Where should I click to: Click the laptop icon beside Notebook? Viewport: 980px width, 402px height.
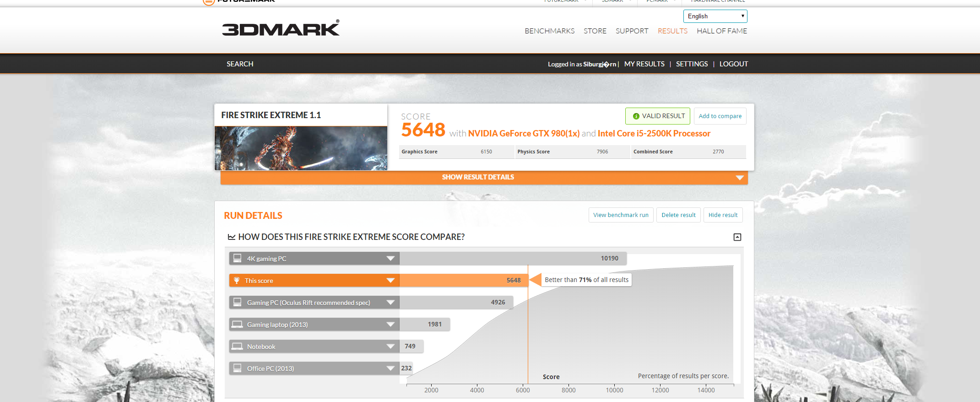(237, 347)
